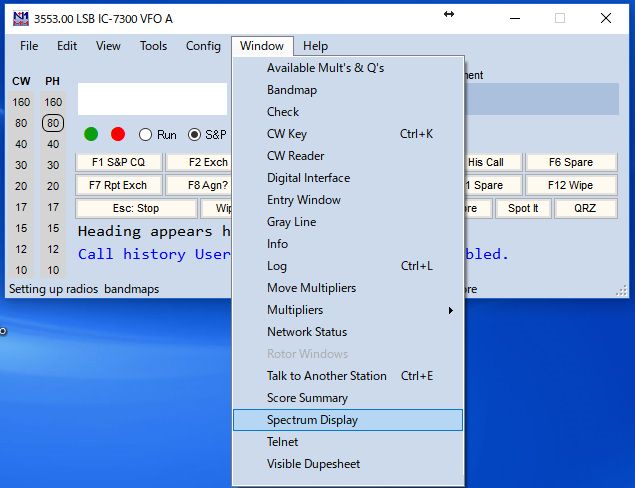This screenshot has height=488, width=635.
Task: Select PH 10 band
Action: 53,270
